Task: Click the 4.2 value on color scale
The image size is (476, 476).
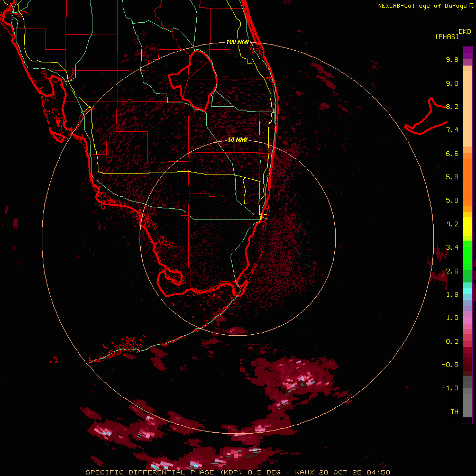Action: coord(452,224)
